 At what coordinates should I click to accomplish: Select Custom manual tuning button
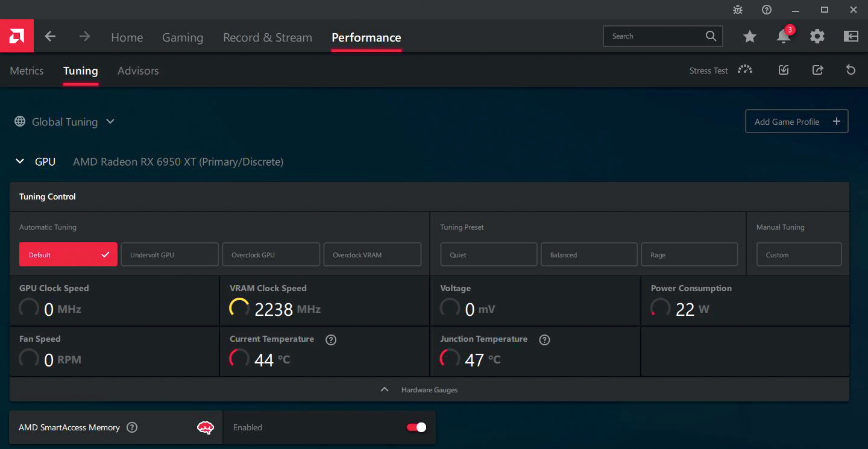(799, 255)
